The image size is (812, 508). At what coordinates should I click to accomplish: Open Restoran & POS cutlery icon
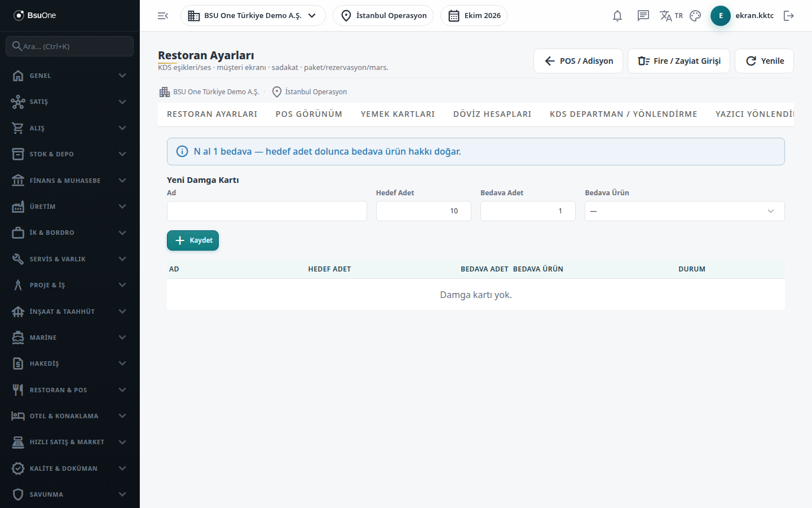click(x=18, y=390)
